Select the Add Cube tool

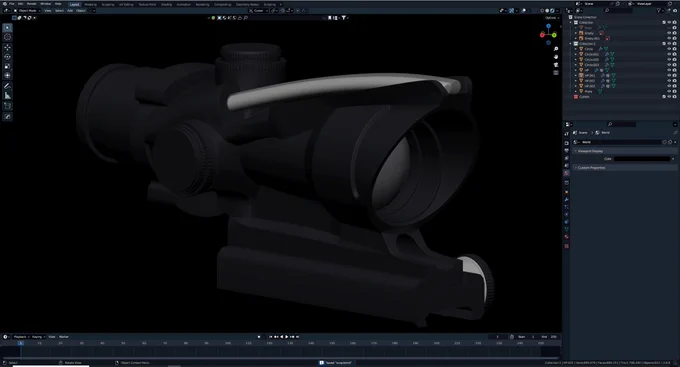tap(7, 106)
